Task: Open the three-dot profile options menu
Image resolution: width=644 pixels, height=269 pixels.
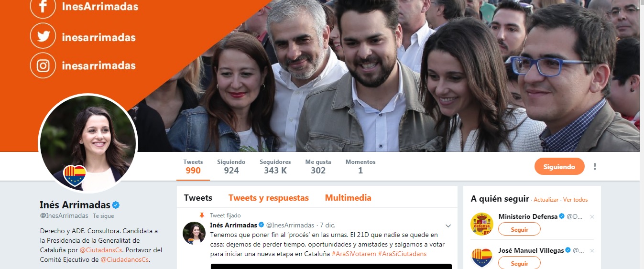Action: click(595, 166)
